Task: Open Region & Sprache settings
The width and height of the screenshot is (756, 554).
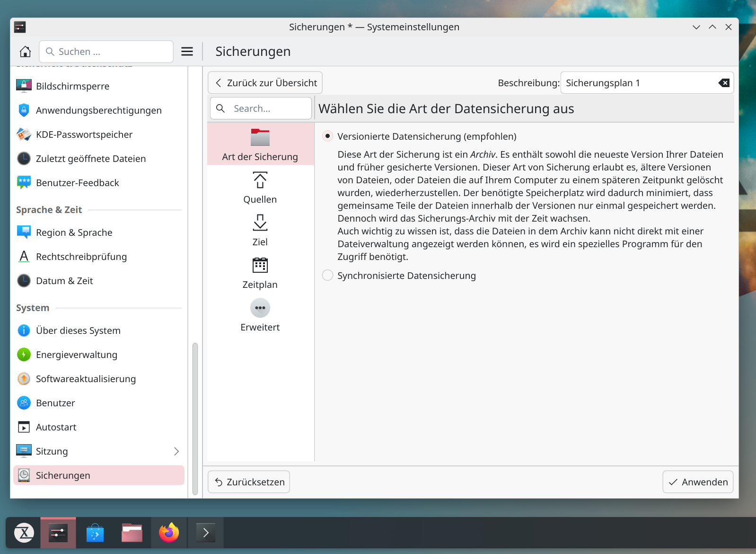Action: click(98, 232)
